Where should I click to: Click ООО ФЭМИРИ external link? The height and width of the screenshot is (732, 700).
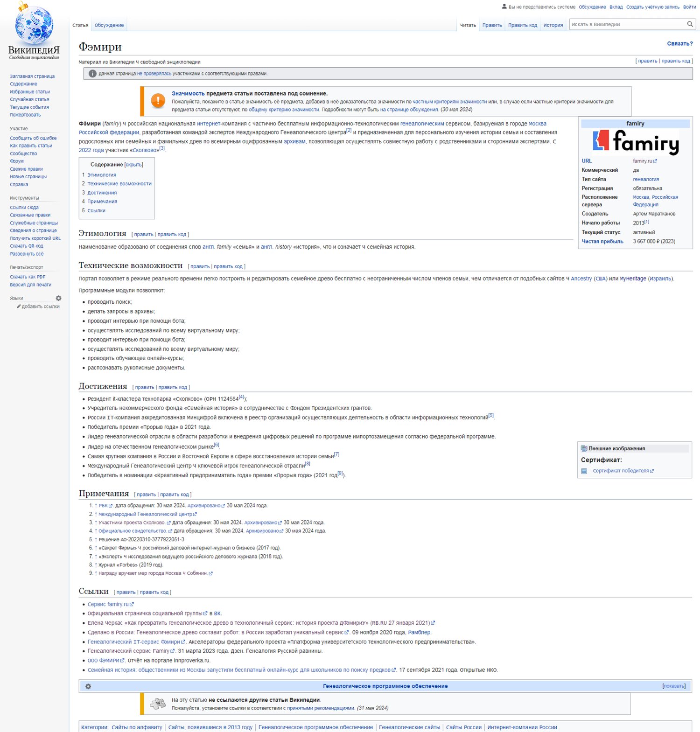pyautogui.click(x=106, y=661)
